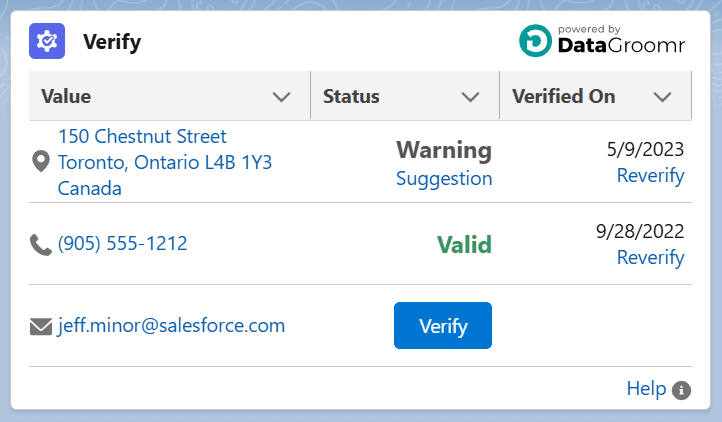This screenshot has height=422, width=722.
Task: Click the Verified On column header label
Action: (563, 97)
